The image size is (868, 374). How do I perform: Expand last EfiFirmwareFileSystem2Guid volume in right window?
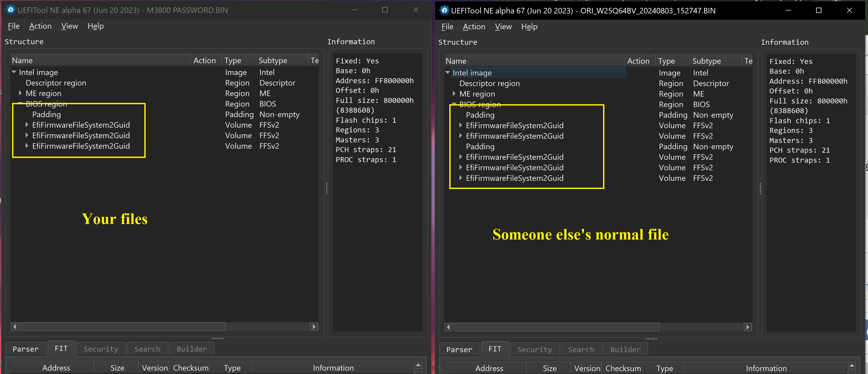[460, 178]
